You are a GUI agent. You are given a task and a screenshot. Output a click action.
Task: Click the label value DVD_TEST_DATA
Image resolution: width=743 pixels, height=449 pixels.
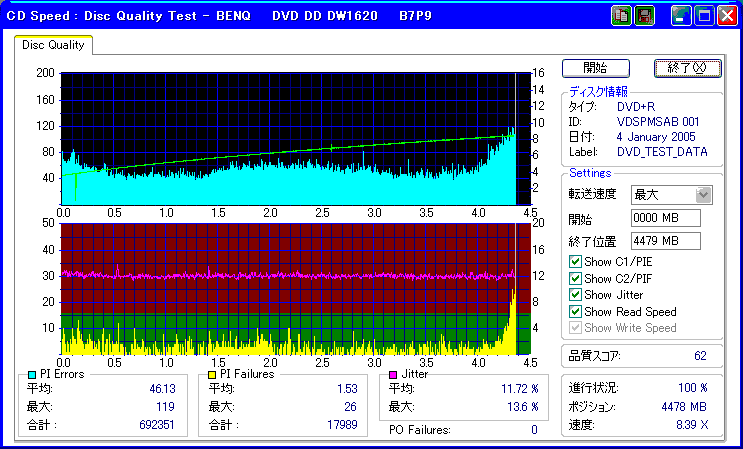coord(662,152)
